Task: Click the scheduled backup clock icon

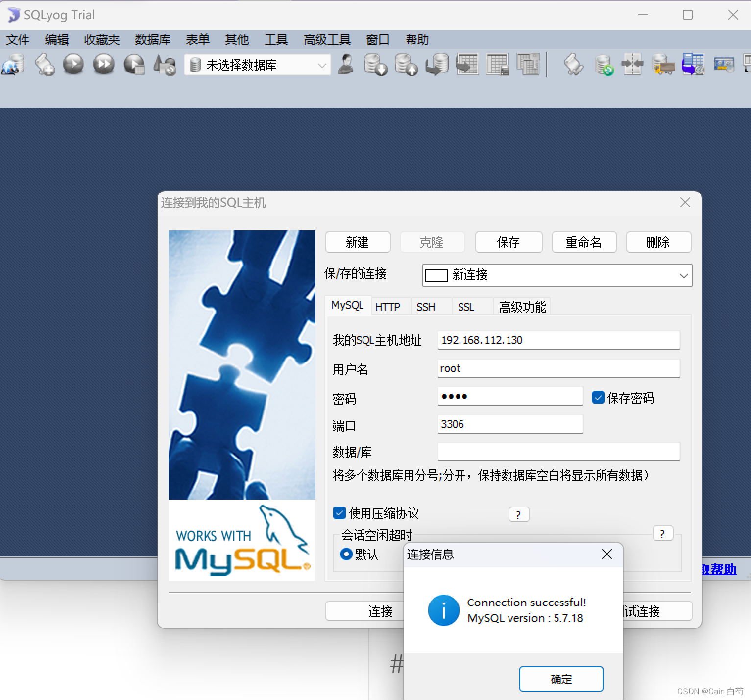Action: [693, 65]
